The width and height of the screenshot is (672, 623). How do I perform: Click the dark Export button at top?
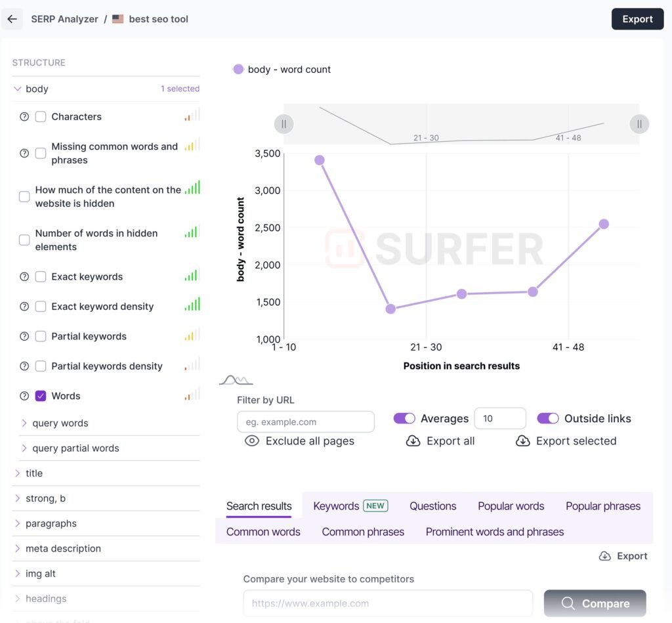(x=637, y=19)
